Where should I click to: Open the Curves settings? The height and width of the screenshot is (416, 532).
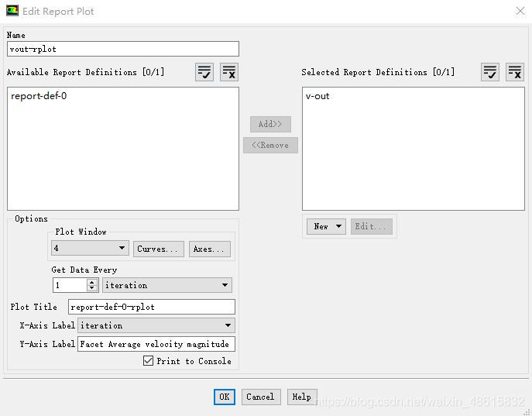[x=159, y=249]
